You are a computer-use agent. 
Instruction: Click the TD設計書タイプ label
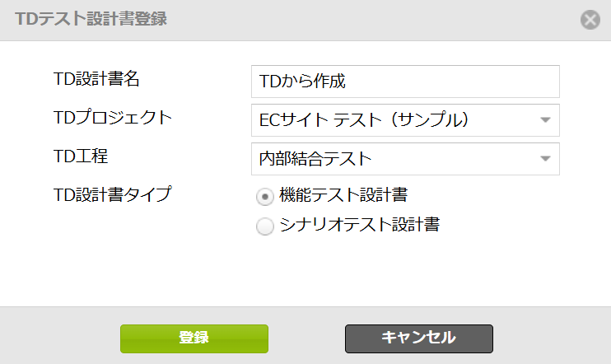(112, 194)
